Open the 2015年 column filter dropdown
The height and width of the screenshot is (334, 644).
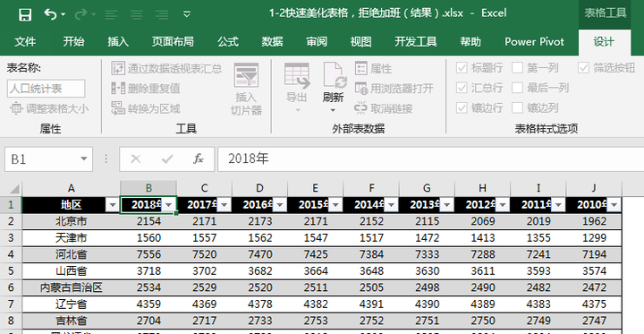(x=335, y=205)
